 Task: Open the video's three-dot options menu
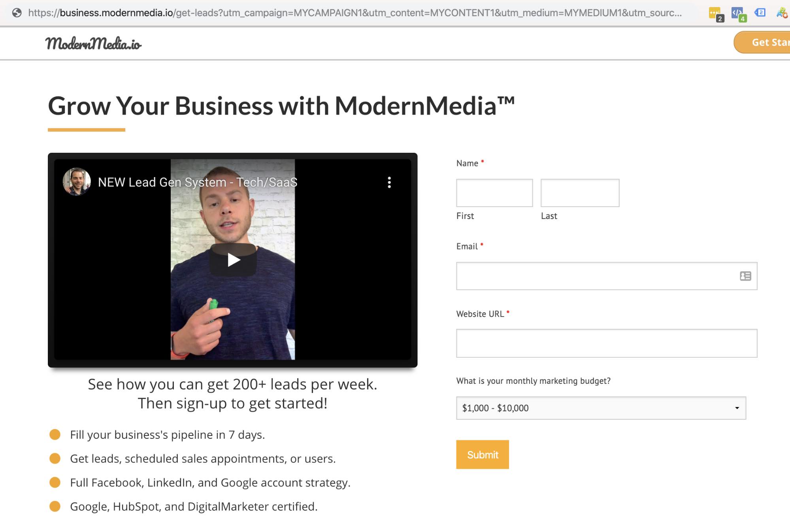[389, 182]
